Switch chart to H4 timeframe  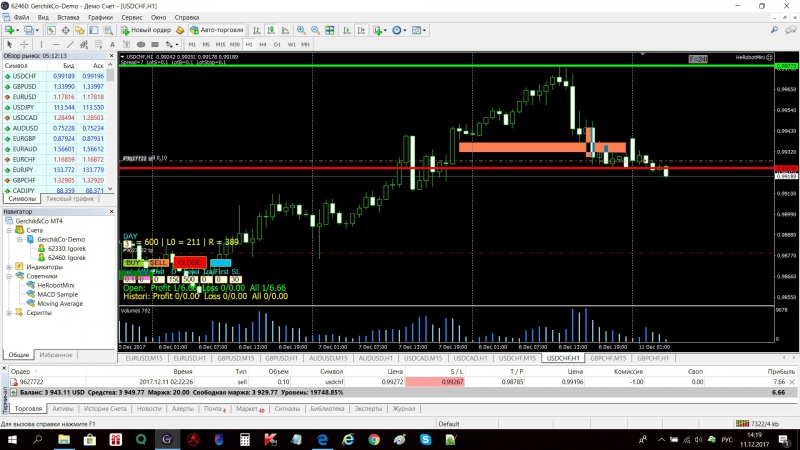coord(263,44)
